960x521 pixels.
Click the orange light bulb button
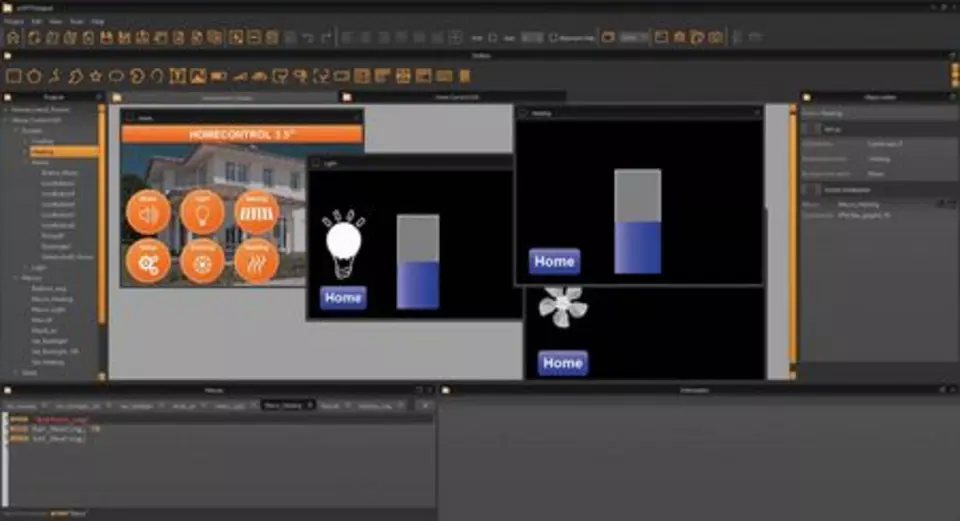click(202, 212)
